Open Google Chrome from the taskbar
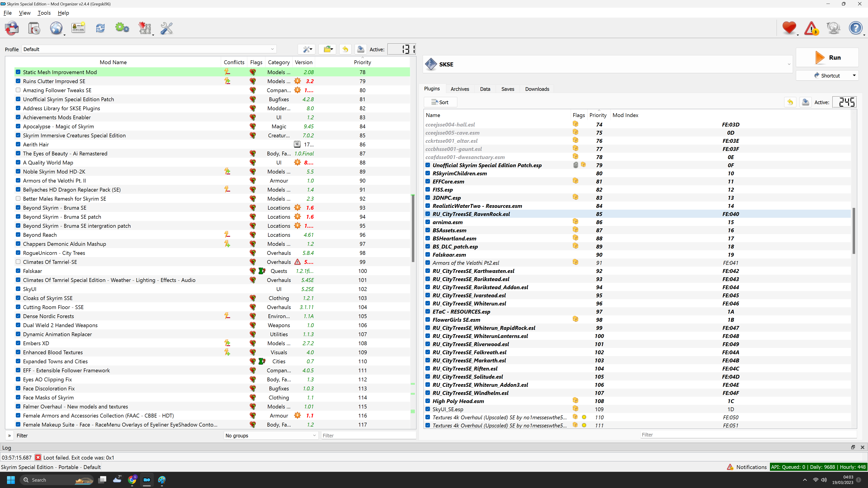 tap(132, 480)
